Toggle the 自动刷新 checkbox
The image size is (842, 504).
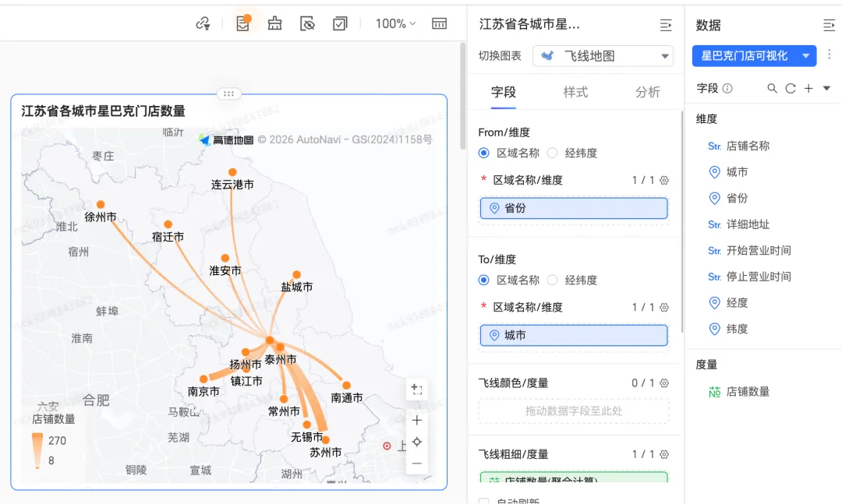click(484, 502)
